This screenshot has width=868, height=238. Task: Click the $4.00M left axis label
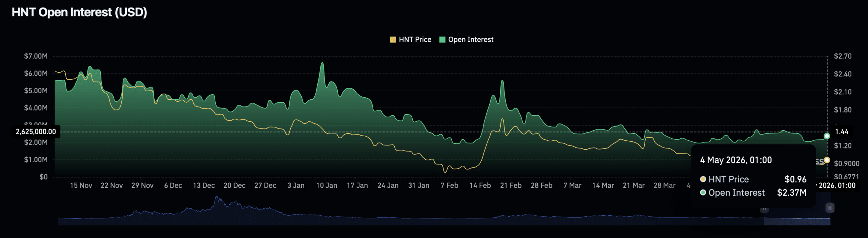[36, 108]
